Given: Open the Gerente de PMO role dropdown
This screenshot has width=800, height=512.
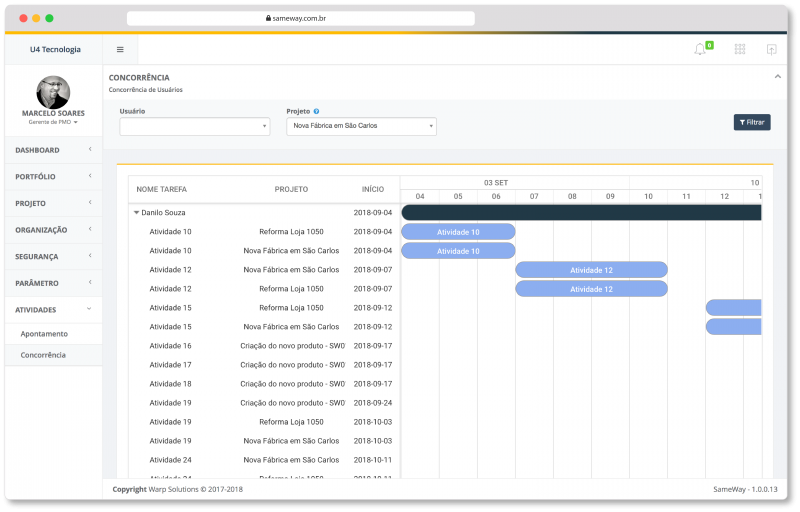Looking at the screenshot, I should 53,122.
